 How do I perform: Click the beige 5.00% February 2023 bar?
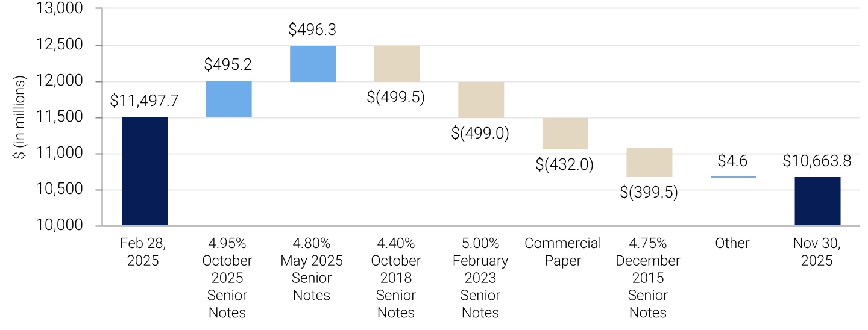(x=481, y=99)
